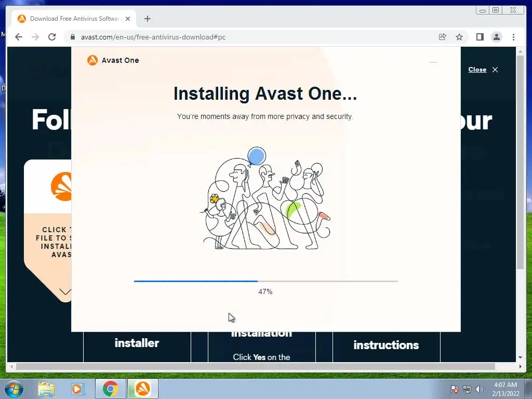Click the browser back arrow
The height and width of the screenshot is (399, 532).
pos(19,37)
